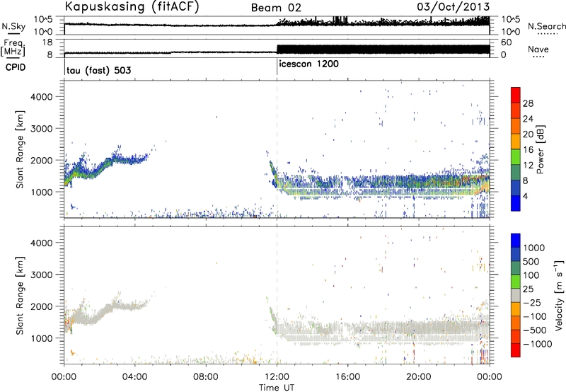Click the 18 tick on the frequency axis
566x392 pixels.
pos(47,42)
